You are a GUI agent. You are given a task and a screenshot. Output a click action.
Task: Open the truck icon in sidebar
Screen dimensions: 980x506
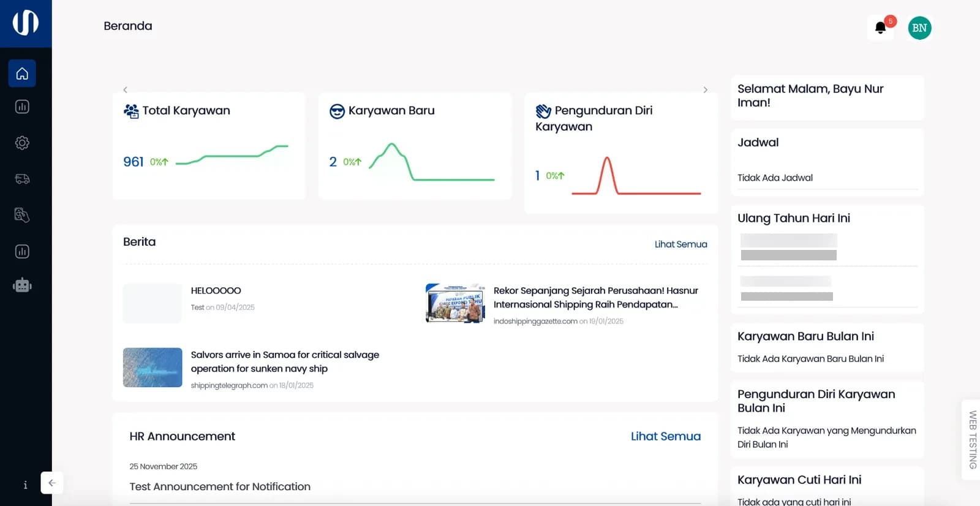tap(22, 179)
